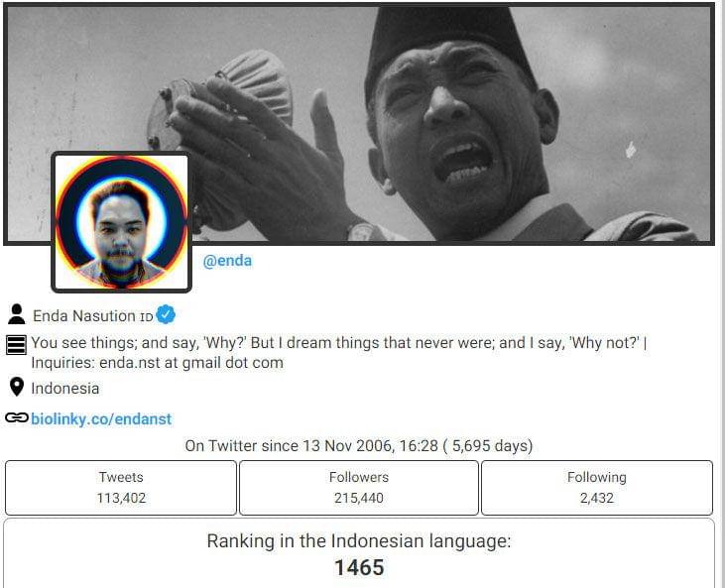The height and width of the screenshot is (588, 725).
Task: Click the ID flag label after name
Action: coord(146,317)
